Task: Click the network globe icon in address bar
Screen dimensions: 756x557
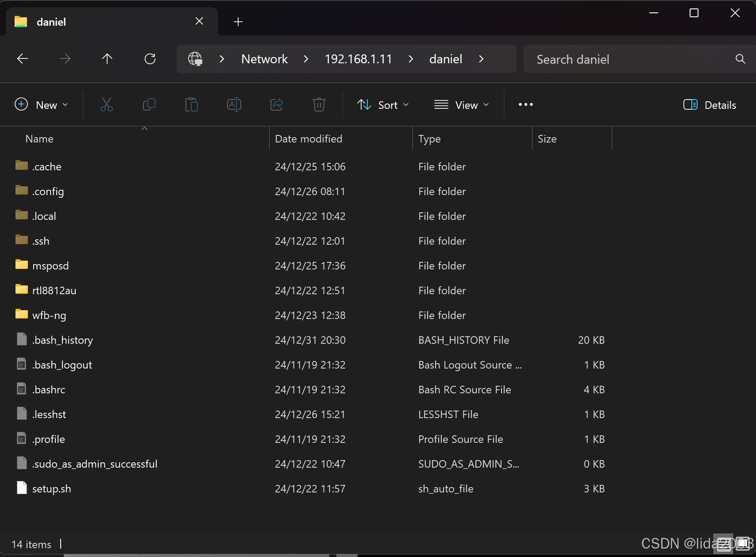Action: click(195, 59)
